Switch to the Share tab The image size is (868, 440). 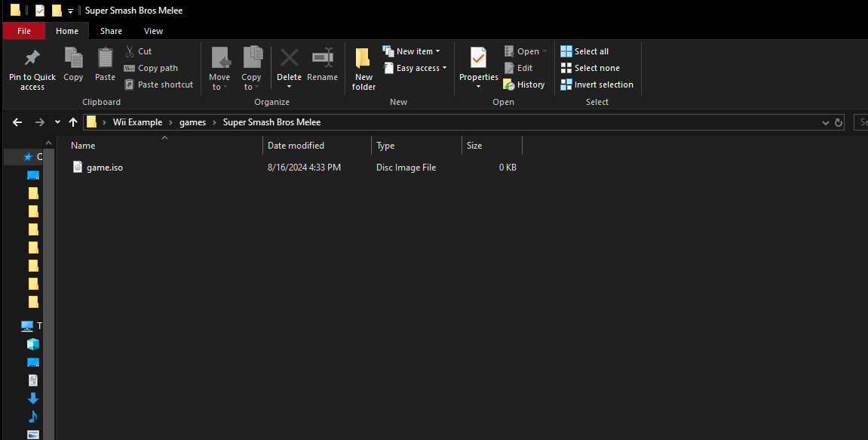click(112, 31)
